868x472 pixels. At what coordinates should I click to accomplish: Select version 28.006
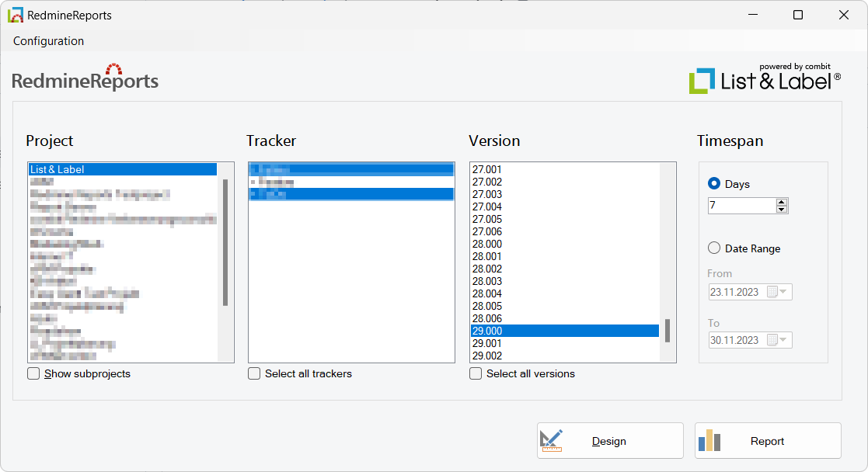tap(565, 319)
